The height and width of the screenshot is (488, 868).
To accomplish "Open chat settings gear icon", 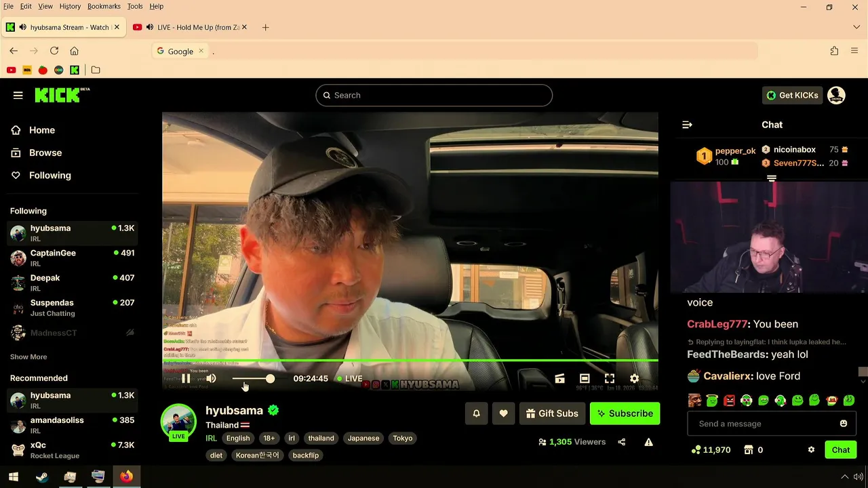I will (x=811, y=450).
